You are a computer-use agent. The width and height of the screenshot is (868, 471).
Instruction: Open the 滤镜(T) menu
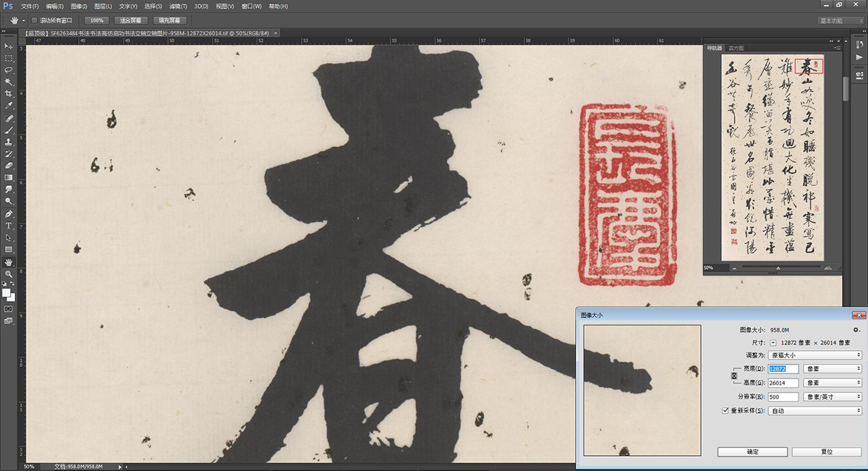point(179,6)
